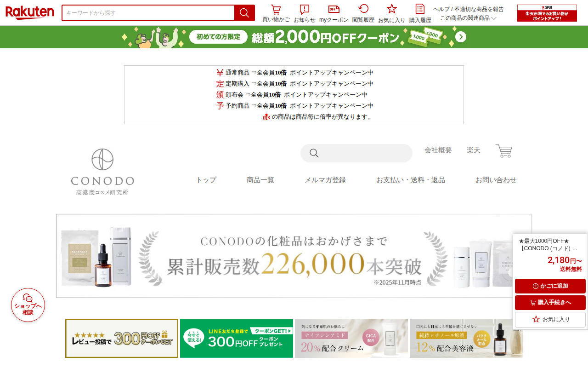This screenshot has width=588, height=368.
Task: Open お問い合わせ nav item
Action: click(x=496, y=180)
